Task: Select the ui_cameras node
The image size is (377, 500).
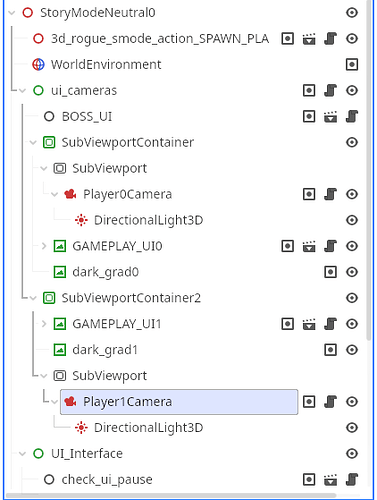Action: 84,90
